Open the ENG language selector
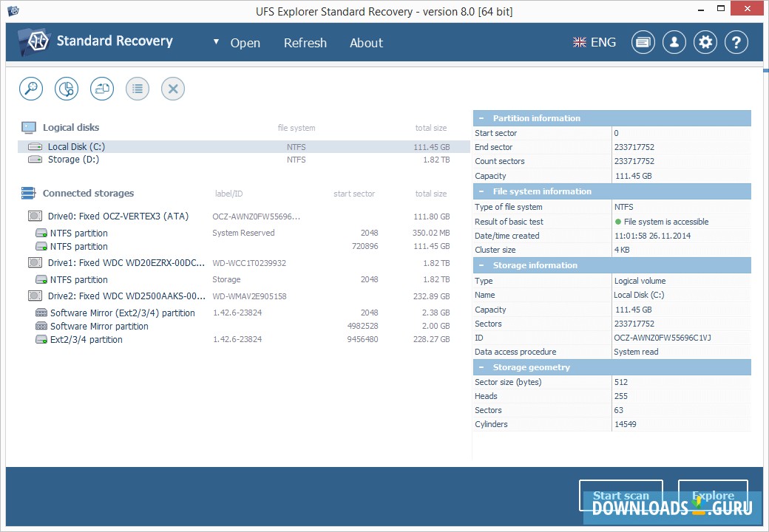 click(594, 42)
